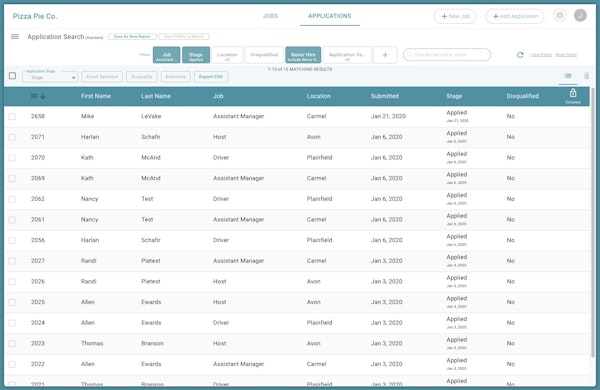Open the user avatar menu

[x=580, y=16]
